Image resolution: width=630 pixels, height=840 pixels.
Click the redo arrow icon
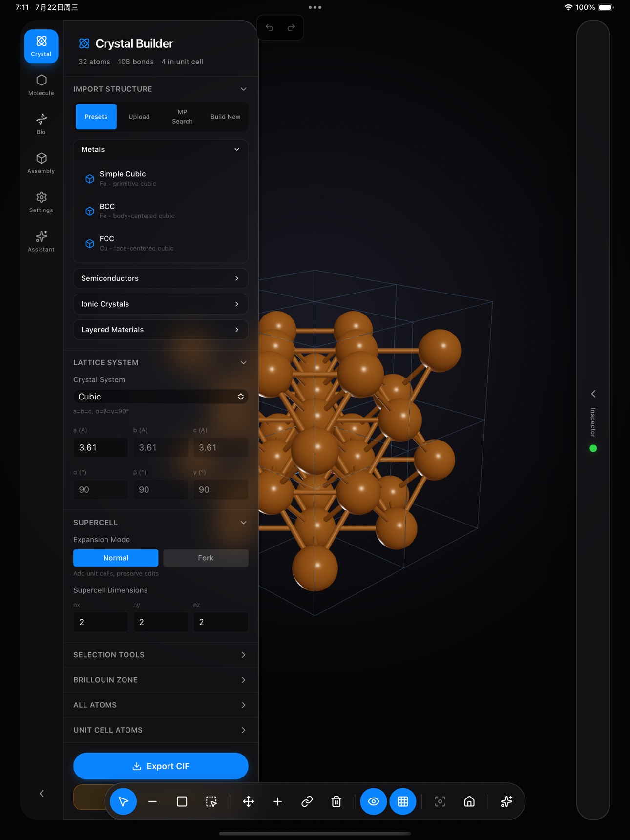291,27
